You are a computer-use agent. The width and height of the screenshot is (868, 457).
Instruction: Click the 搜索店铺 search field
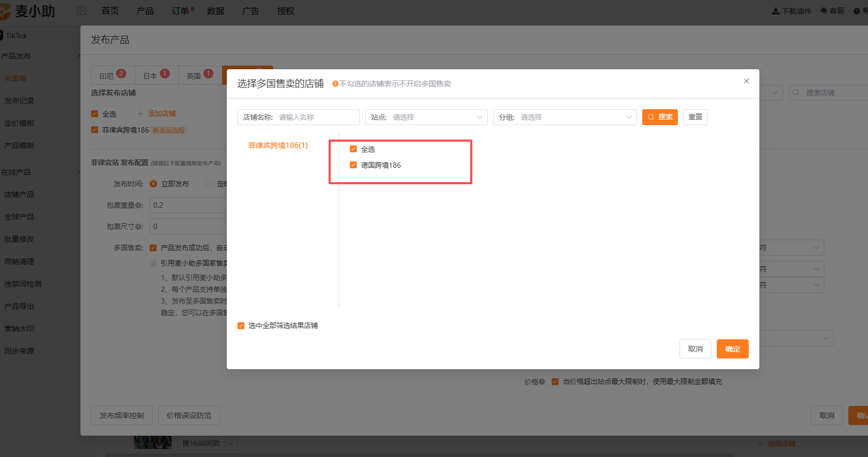click(x=828, y=93)
